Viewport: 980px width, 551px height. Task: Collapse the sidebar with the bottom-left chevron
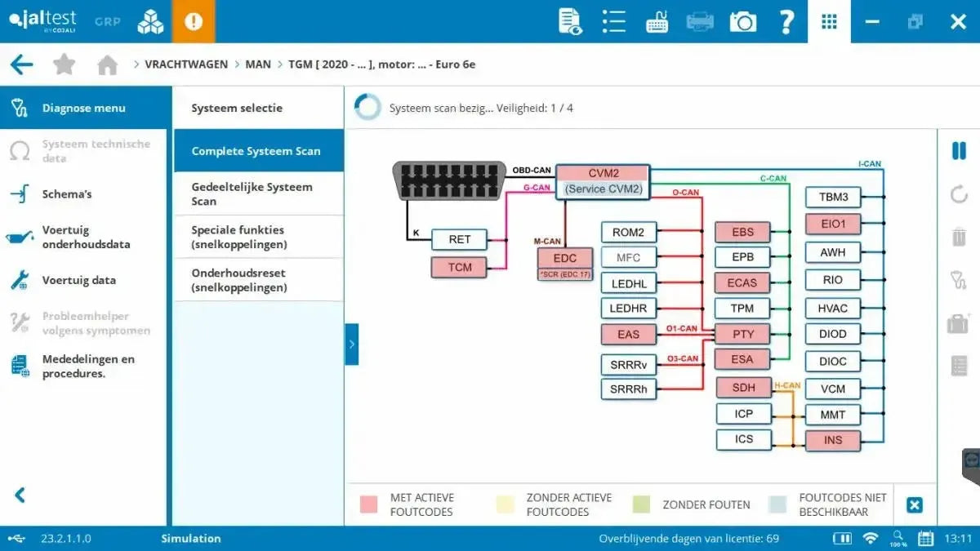pos(18,495)
